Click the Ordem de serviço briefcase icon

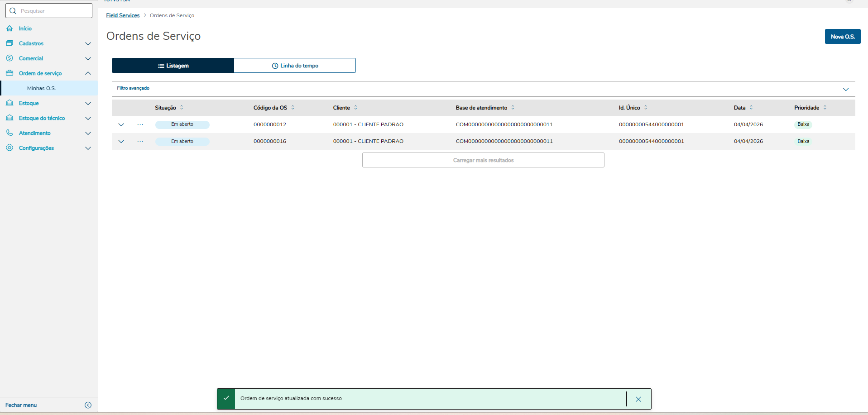point(10,73)
